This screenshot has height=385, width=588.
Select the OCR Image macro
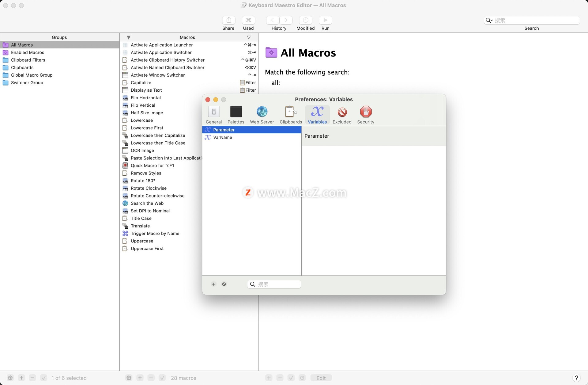click(x=161, y=151)
